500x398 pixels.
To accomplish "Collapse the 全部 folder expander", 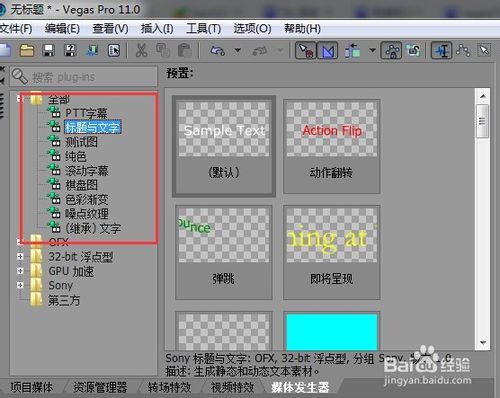I will pos(20,99).
